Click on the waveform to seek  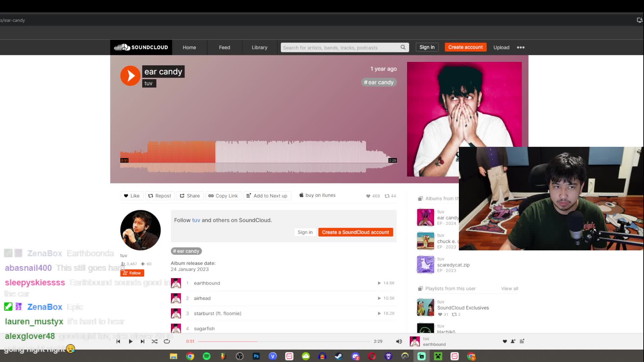(258, 157)
